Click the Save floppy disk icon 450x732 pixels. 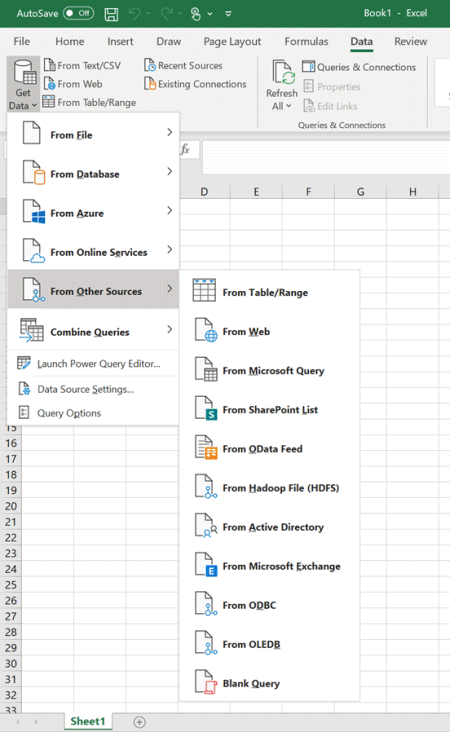click(x=111, y=14)
